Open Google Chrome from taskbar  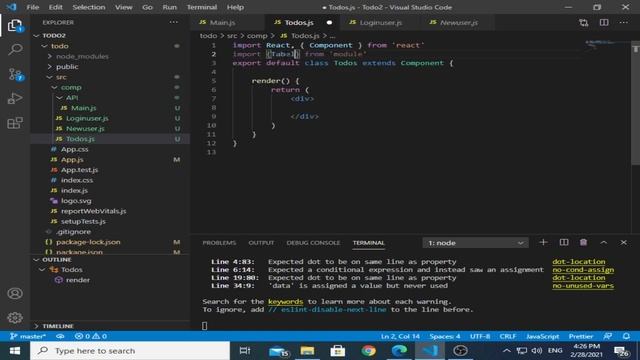(368, 351)
